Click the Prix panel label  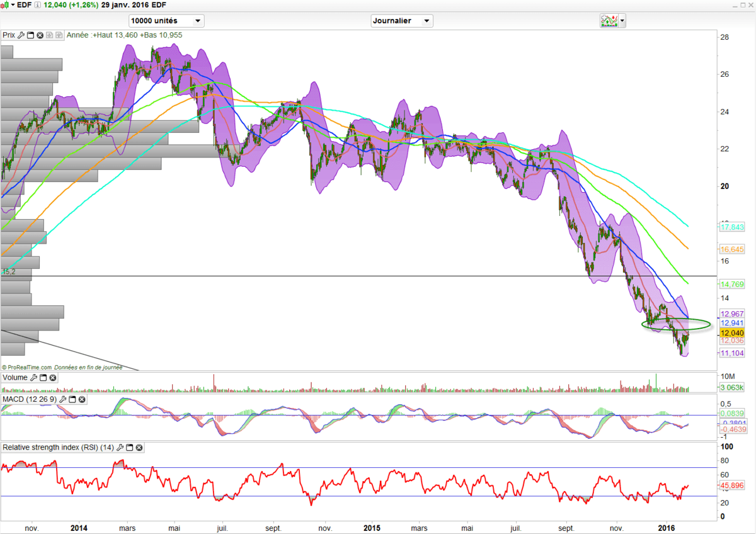coord(9,35)
